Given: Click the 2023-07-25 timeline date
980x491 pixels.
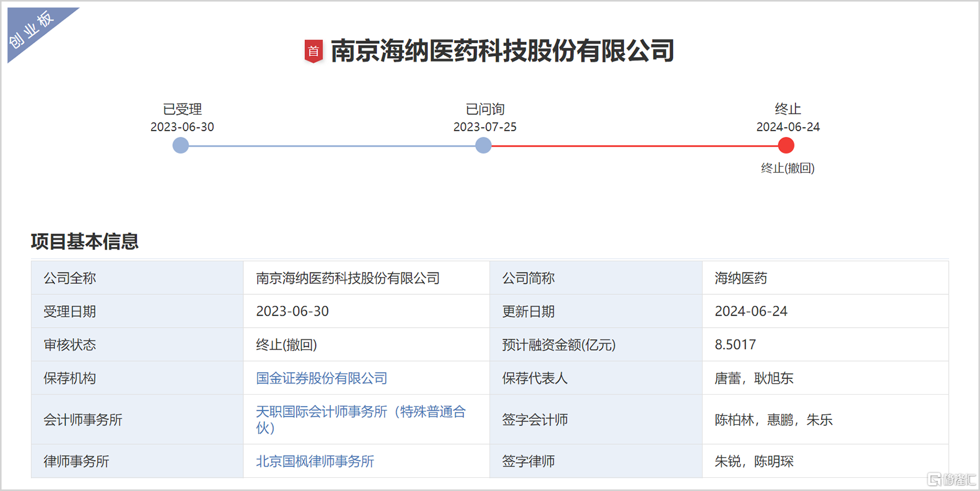Looking at the screenshot, I should click(x=485, y=127).
